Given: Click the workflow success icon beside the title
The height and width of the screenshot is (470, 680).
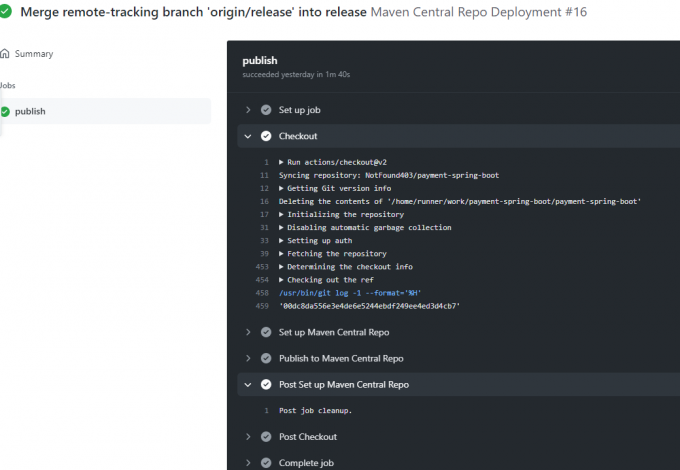Looking at the screenshot, I should click(5, 11).
